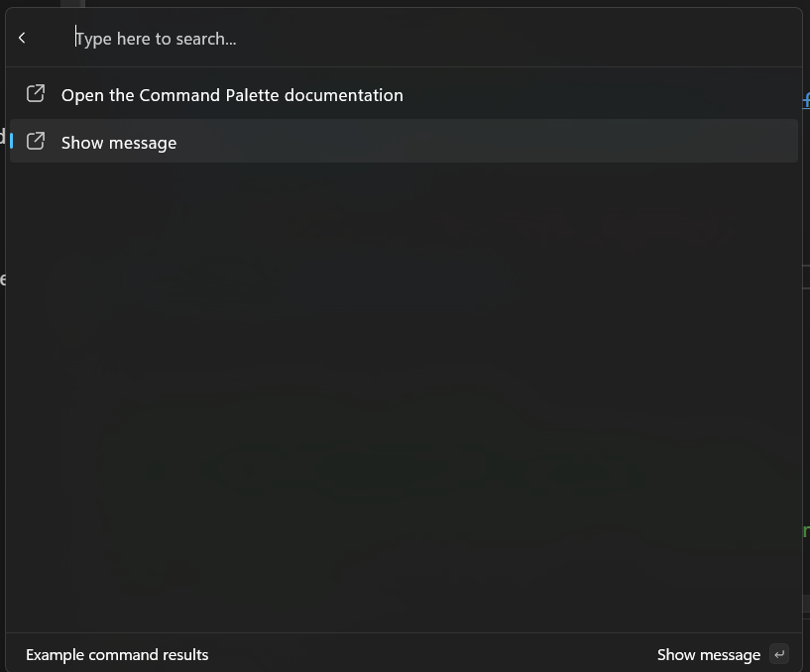Click the external-link icon beside documentation result

(x=35, y=92)
